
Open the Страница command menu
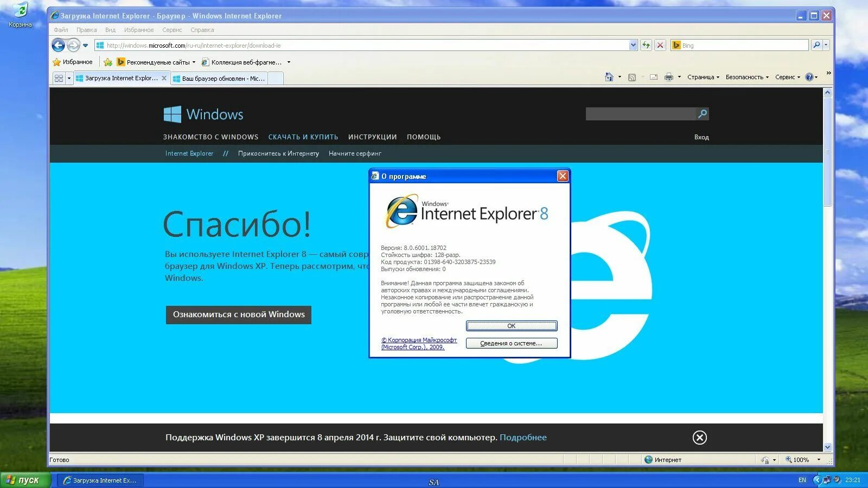(x=703, y=77)
